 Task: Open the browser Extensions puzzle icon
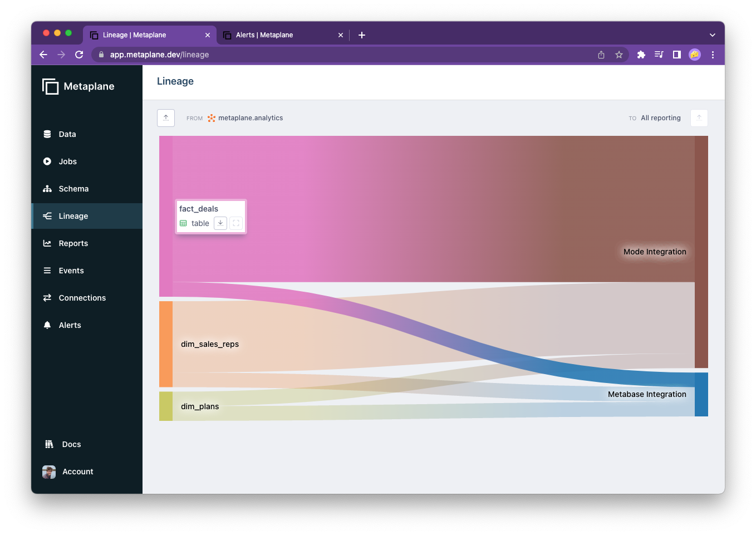(641, 55)
